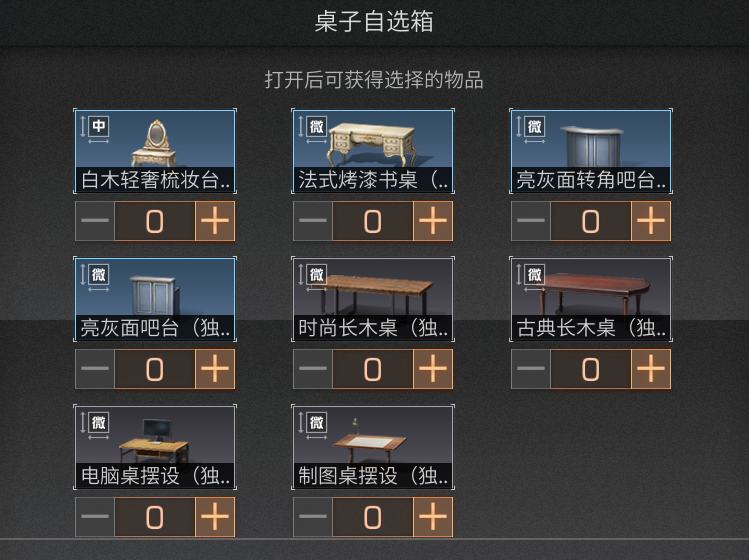The height and width of the screenshot is (560, 749).
Task: Add one 时尚长木桌 using plus button
Action: [x=433, y=369]
